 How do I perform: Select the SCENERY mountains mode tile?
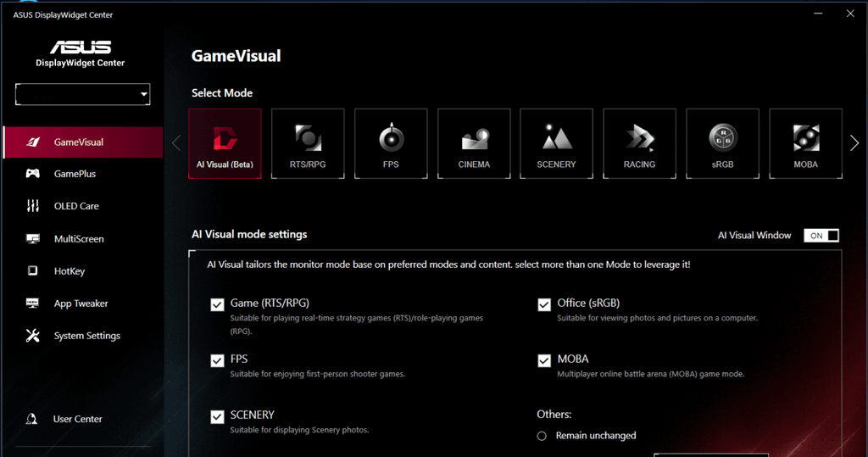click(x=556, y=143)
